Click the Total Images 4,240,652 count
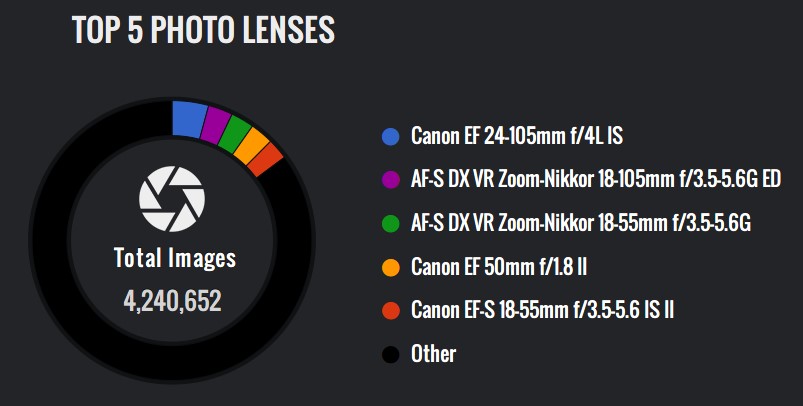Image resolution: width=803 pixels, height=406 pixels. (x=173, y=301)
